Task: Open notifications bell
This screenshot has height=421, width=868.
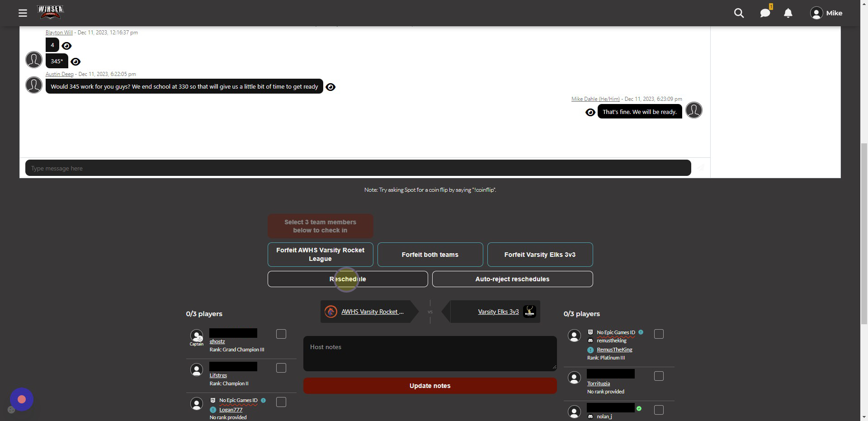Action: [x=788, y=13]
